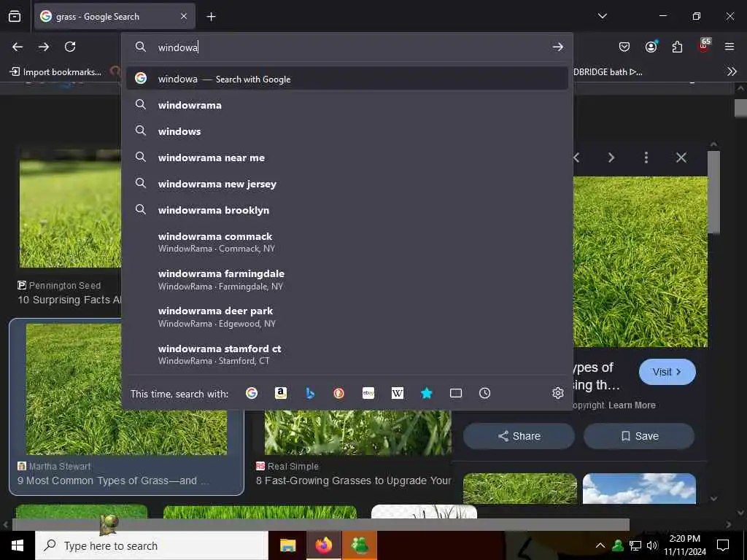Click the taskbar 'Type here to search' box
Viewport: 747px width, 560px height.
(152, 545)
